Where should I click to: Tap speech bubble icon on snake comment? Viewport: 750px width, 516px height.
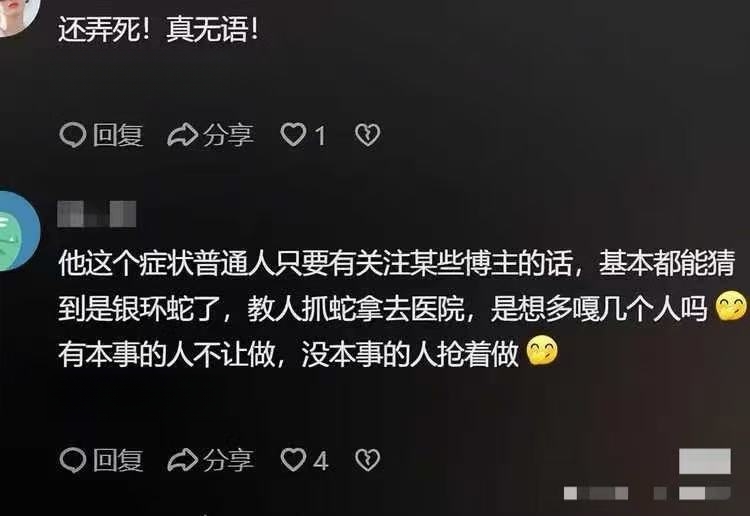click(x=73, y=460)
